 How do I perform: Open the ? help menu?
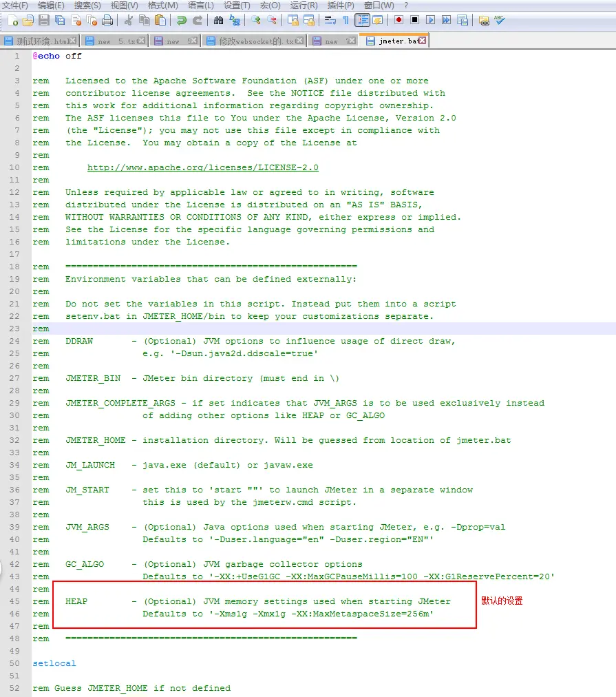click(x=405, y=6)
